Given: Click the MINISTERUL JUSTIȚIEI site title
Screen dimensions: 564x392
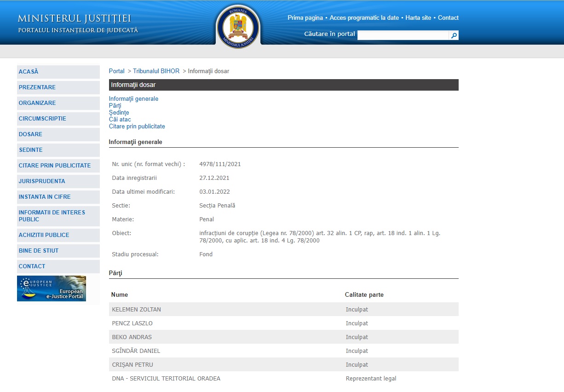Looking at the screenshot, I should (x=75, y=18).
